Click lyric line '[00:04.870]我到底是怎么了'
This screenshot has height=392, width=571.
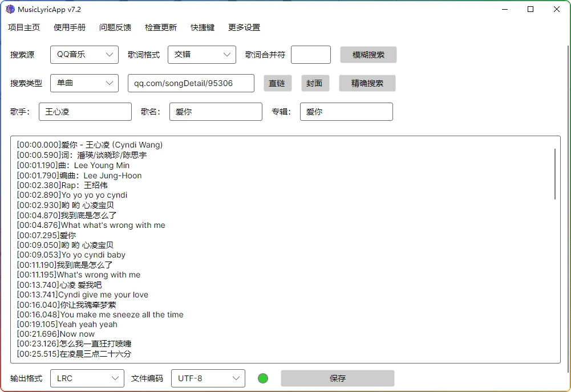(67, 215)
